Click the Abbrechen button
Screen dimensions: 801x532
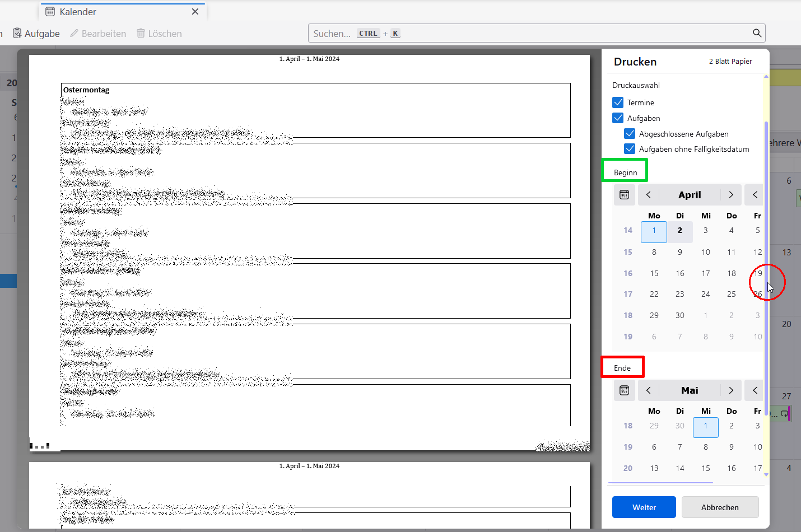720,507
